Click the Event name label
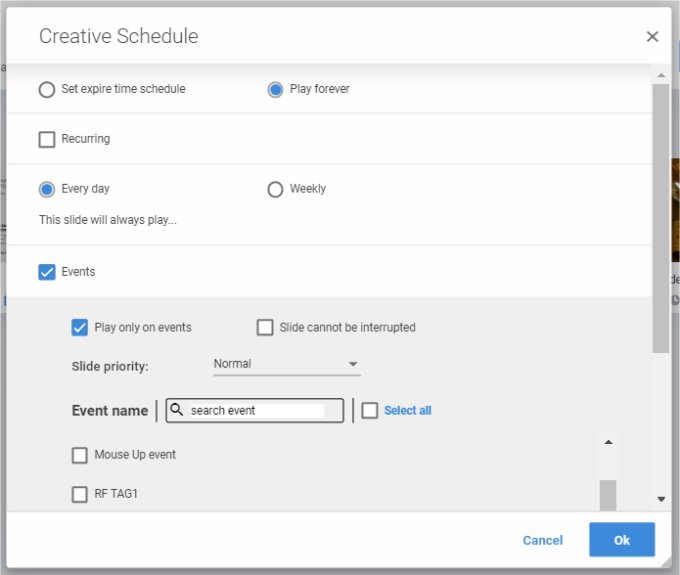Screen dimensions: 680x575 [110, 411]
